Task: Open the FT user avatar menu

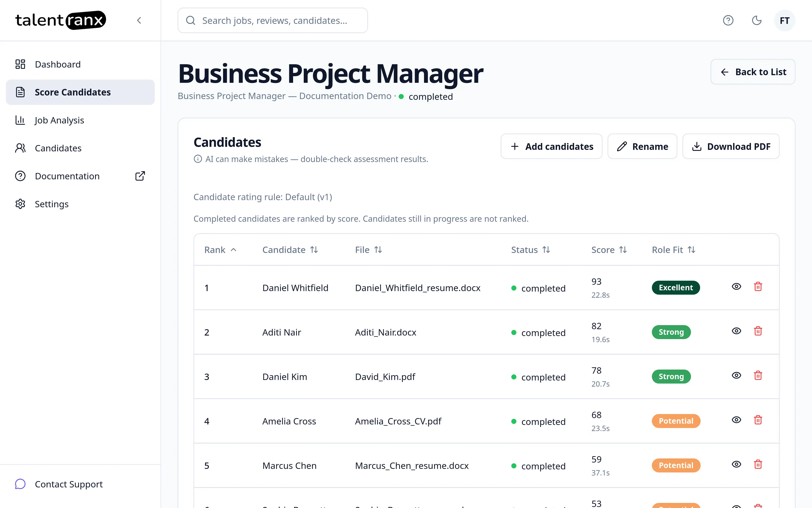Action: (784, 21)
